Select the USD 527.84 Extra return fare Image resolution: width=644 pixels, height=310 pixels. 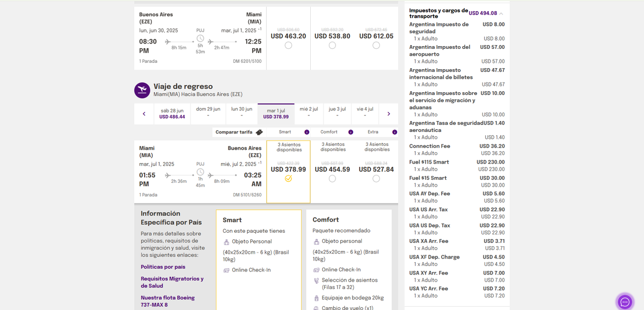coord(376,179)
